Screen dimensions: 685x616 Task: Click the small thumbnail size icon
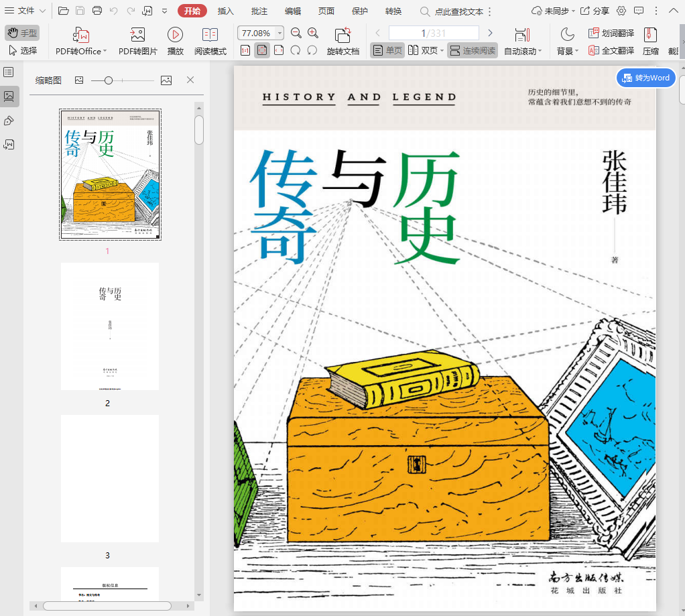[79, 80]
